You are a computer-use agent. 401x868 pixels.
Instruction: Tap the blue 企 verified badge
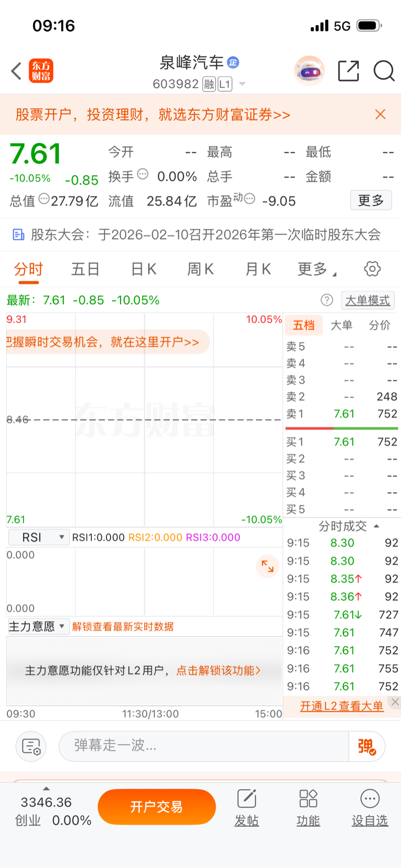[233, 63]
